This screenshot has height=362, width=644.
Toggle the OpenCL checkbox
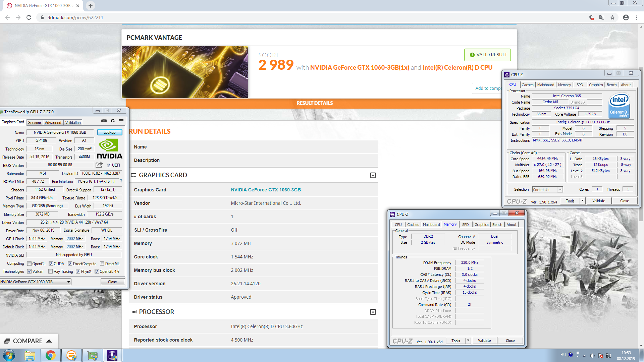pyautogui.click(x=30, y=264)
